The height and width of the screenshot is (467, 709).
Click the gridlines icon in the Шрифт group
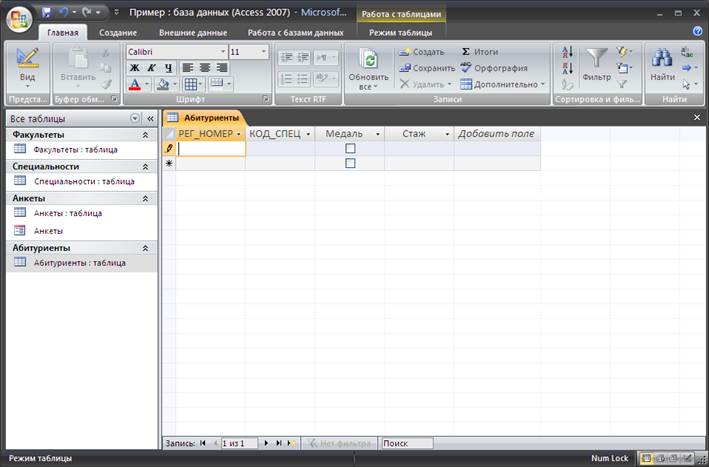(x=190, y=84)
